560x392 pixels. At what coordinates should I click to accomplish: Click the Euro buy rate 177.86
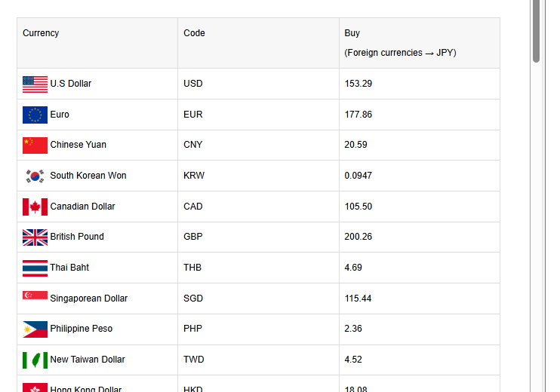coord(358,115)
